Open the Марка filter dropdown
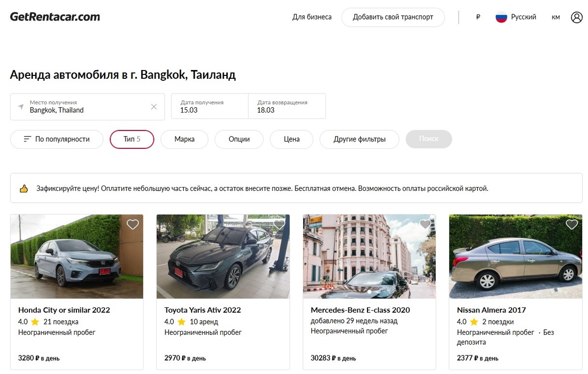Viewport: 588px width, 374px height. (184, 139)
